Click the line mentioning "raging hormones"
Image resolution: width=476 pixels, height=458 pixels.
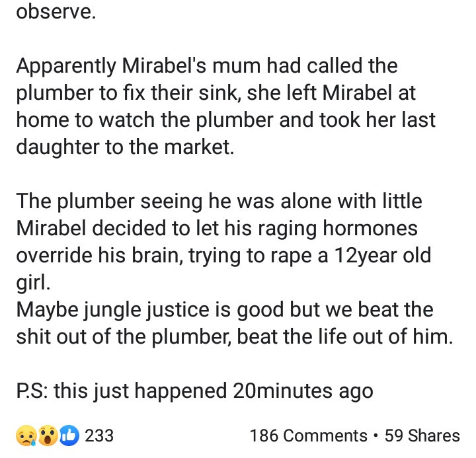[217, 228]
